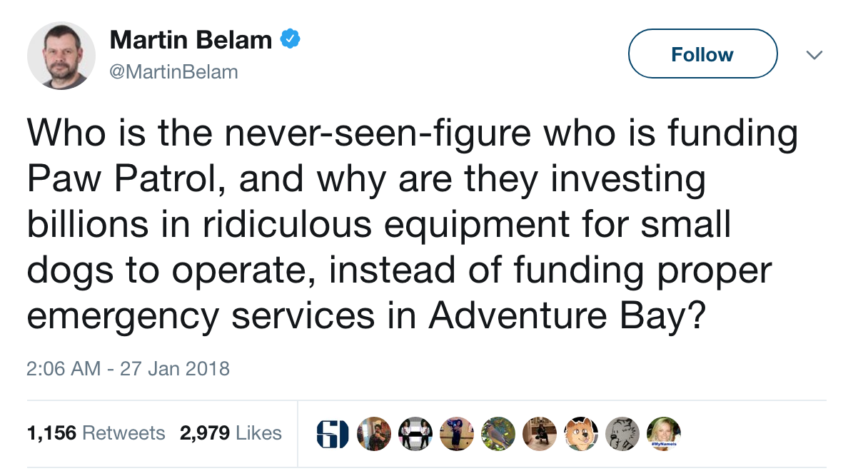Open the @MartinBelam handle
This screenshot has height=471, width=868.
[x=174, y=71]
